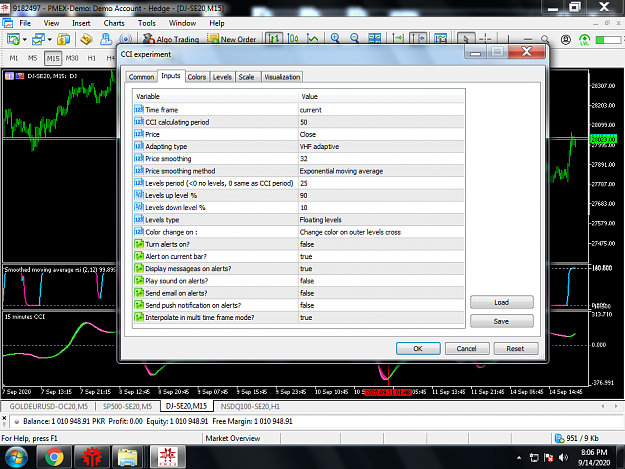Click the chart screenshot icon
Screen dimensions: 625x469
point(440,39)
